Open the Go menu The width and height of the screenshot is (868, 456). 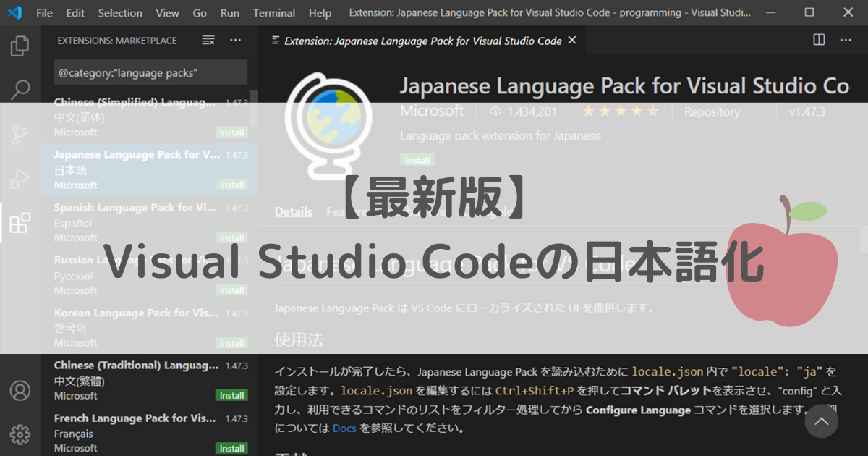click(x=200, y=13)
